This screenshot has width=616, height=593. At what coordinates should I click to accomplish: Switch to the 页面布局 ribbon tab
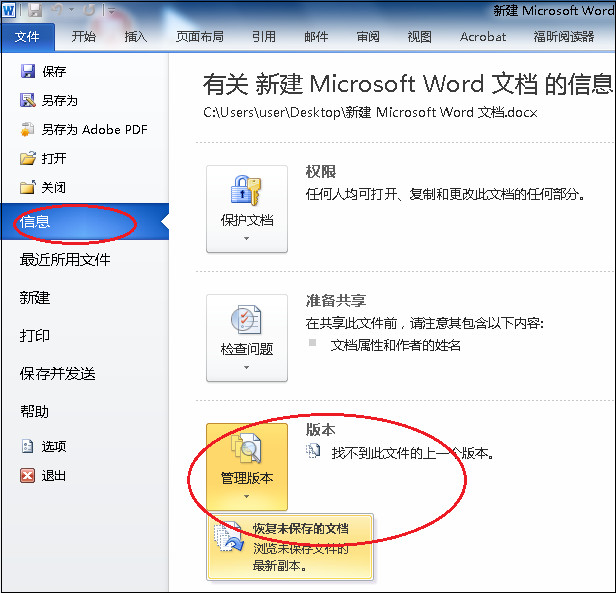click(x=200, y=37)
